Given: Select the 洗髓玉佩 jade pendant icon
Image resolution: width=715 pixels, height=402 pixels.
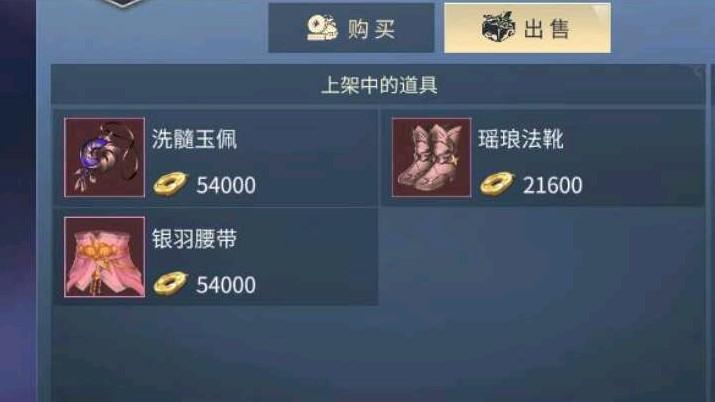Looking at the screenshot, I should point(104,157).
